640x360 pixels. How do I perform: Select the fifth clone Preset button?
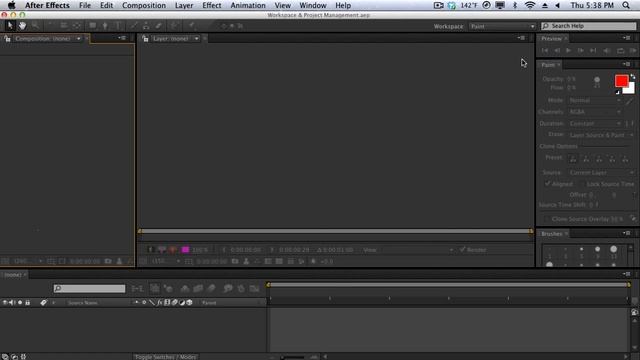click(625, 159)
